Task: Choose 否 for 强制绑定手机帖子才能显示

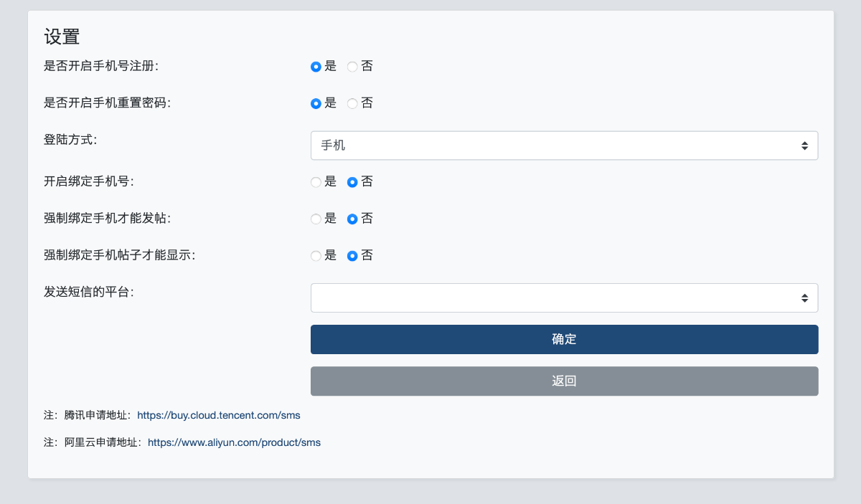Action: point(352,256)
